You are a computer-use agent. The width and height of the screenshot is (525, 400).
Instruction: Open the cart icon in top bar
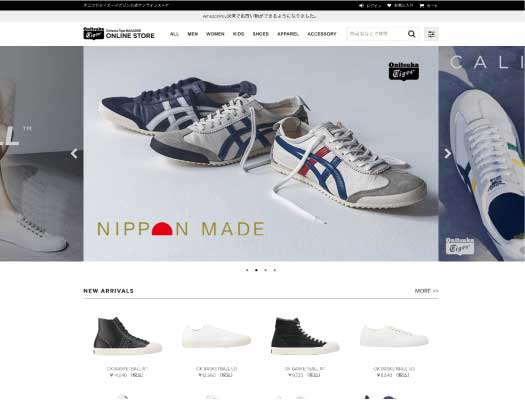click(x=422, y=6)
